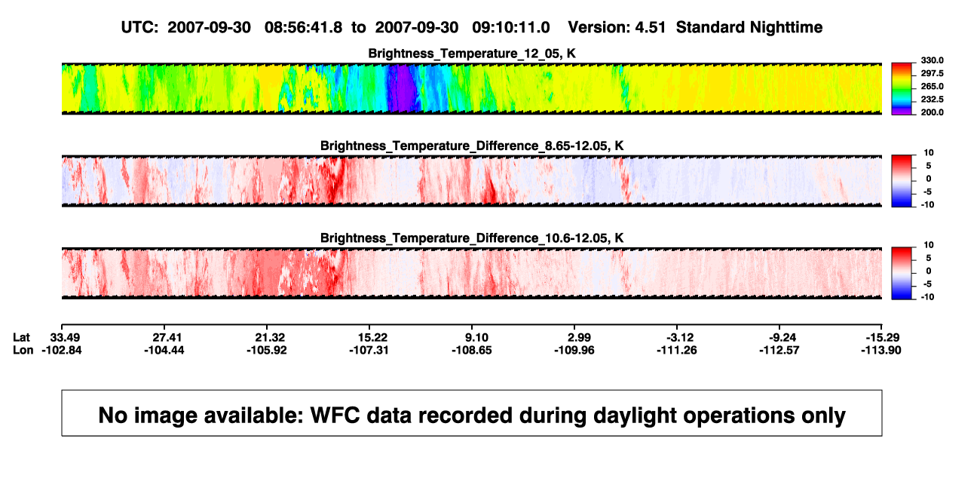Click the 330.0 colorbar label
980x503 pixels.
(933, 60)
